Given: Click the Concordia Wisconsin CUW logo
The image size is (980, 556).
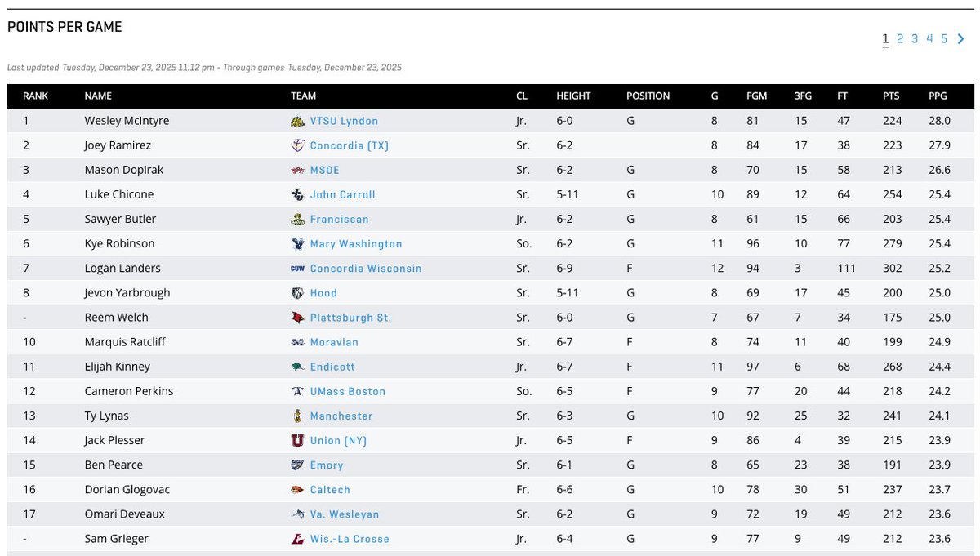Looking at the screenshot, I should click(297, 268).
